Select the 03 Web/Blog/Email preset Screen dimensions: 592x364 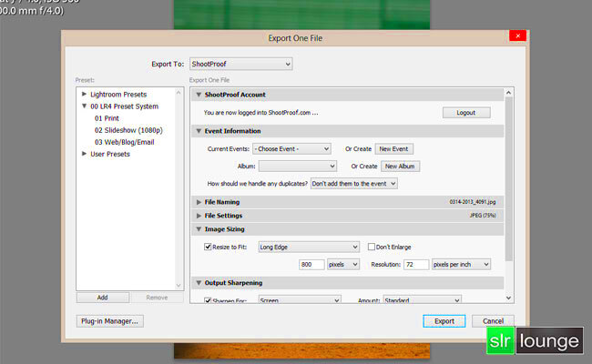pos(124,142)
